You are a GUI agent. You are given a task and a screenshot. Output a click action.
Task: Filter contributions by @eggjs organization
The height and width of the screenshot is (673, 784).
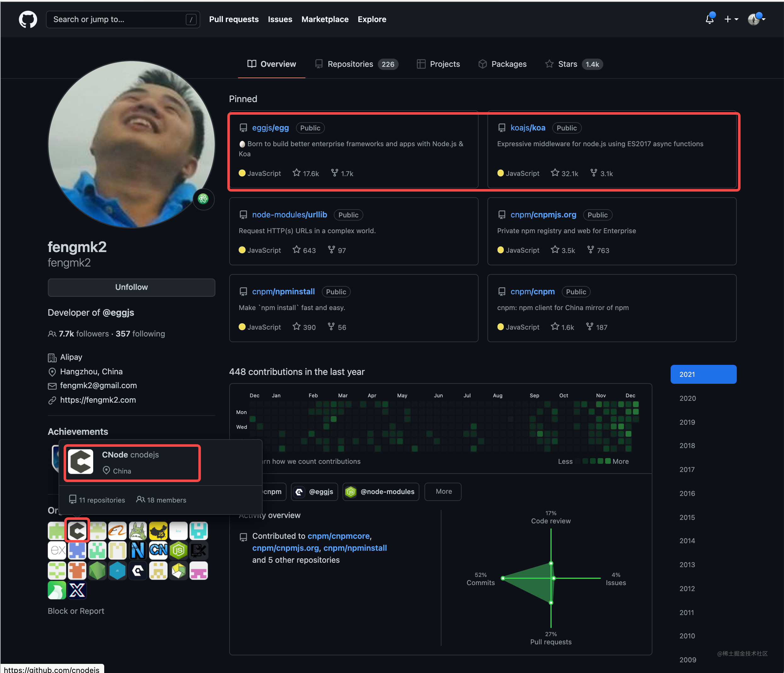(x=315, y=492)
